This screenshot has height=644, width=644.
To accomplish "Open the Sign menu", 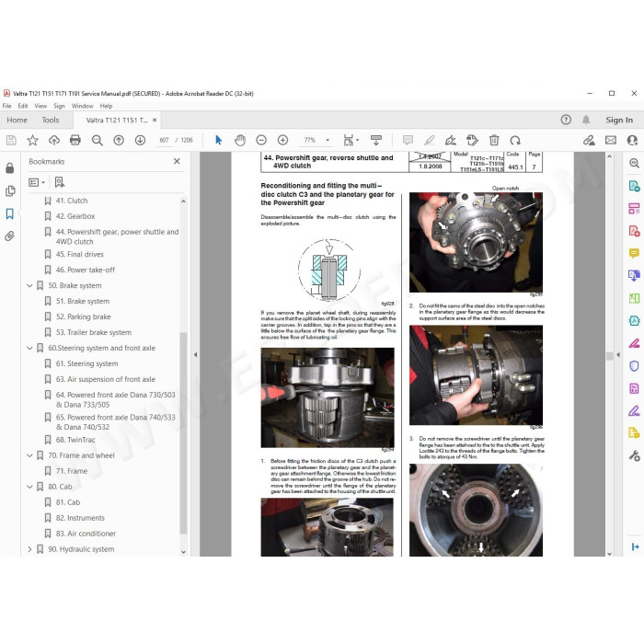I will tap(59, 106).
